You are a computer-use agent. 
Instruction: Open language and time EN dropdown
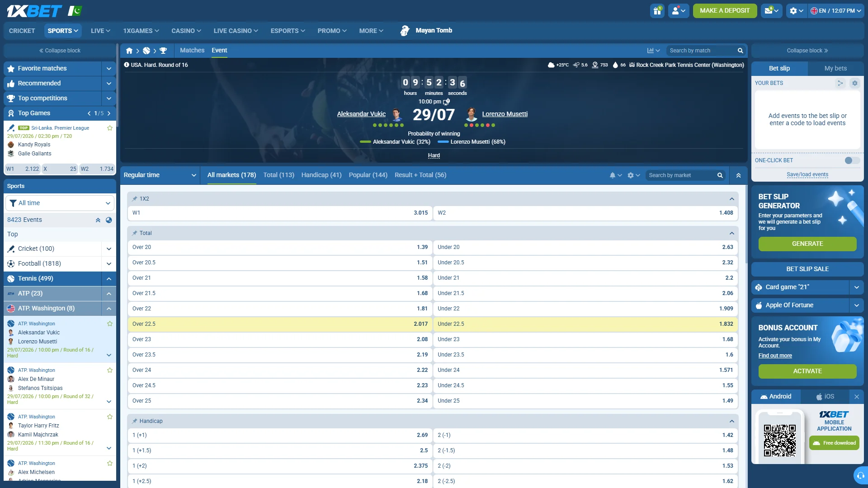[836, 11]
